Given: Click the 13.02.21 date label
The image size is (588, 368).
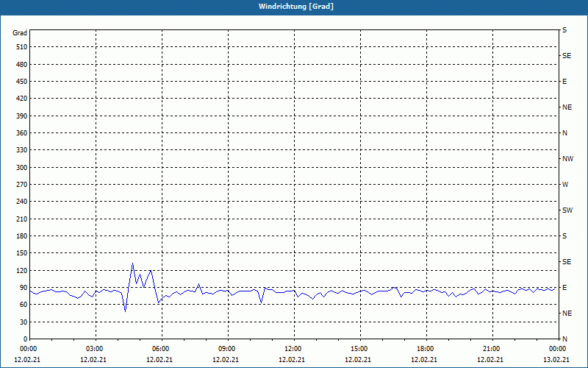Looking at the screenshot, I should pos(556,360).
